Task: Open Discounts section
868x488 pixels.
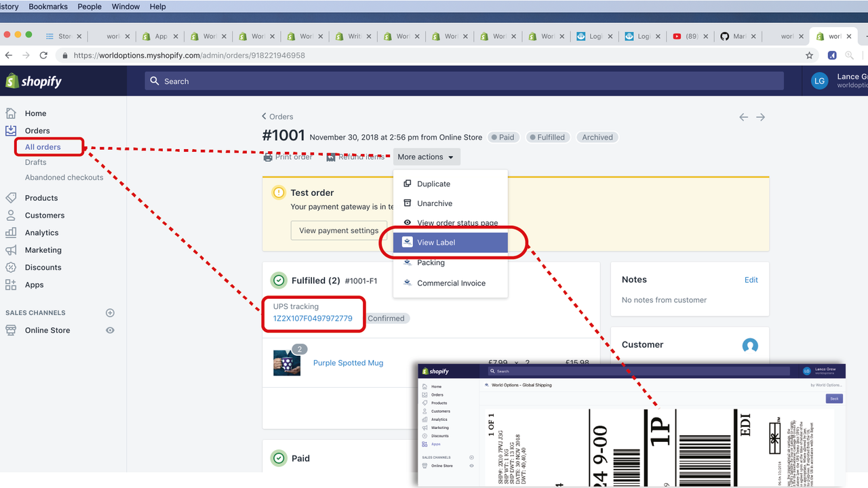Action: point(43,268)
